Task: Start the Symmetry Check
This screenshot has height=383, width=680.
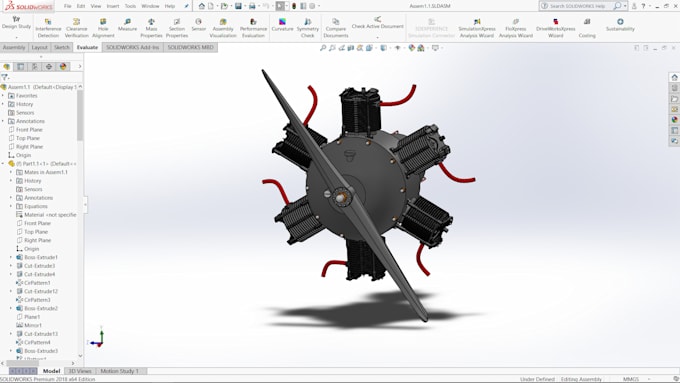Action: [x=307, y=28]
